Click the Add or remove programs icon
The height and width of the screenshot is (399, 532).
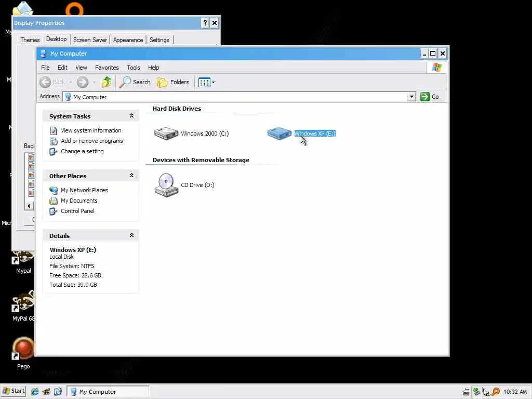(54, 141)
